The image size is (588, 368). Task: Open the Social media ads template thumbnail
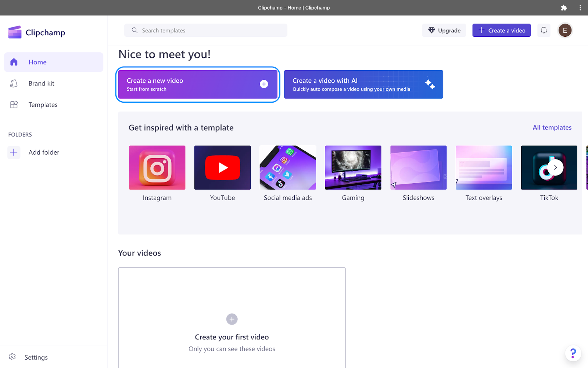[x=288, y=168]
